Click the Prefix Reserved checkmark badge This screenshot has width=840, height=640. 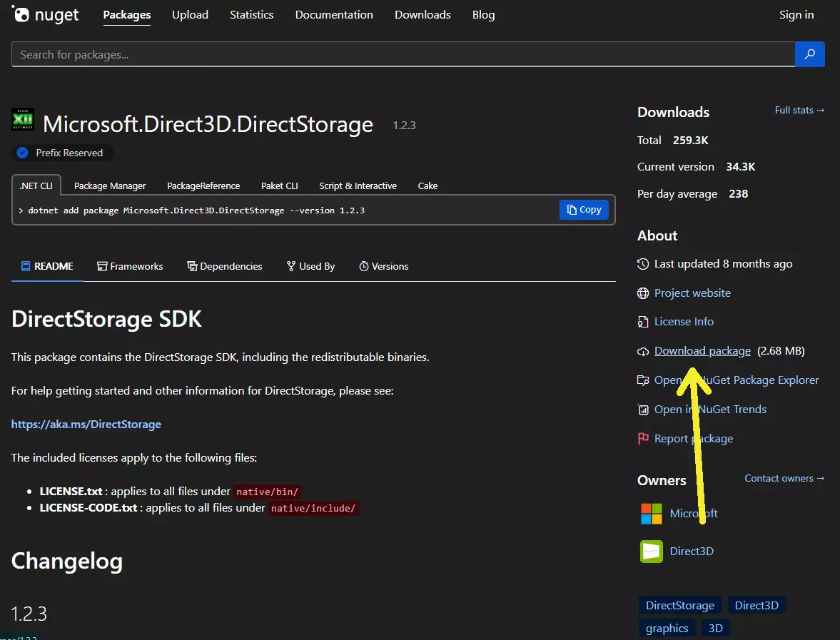pyautogui.click(x=22, y=153)
